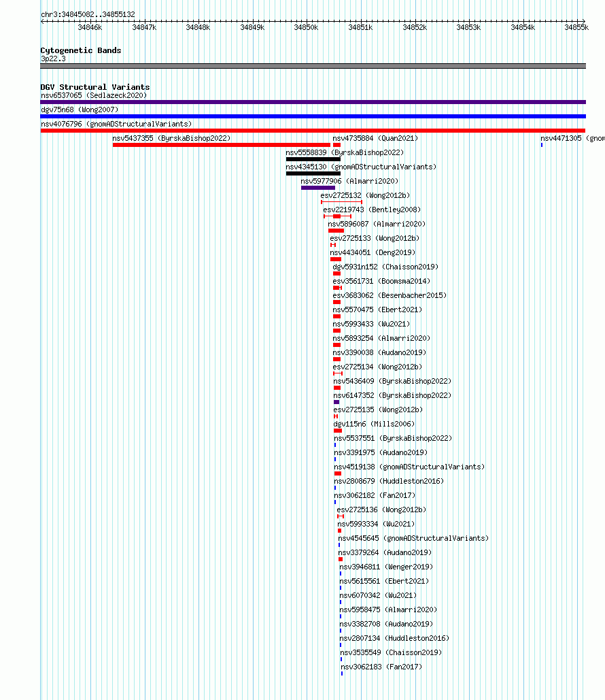
Task: Click the 34848k ruler tick label
Action: [x=198, y=27]
